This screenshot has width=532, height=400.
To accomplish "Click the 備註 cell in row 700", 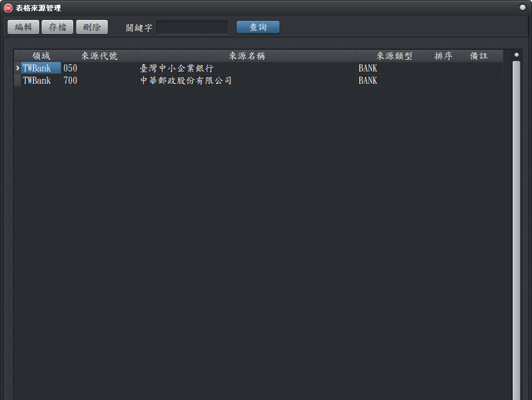I will click(479, 81).
